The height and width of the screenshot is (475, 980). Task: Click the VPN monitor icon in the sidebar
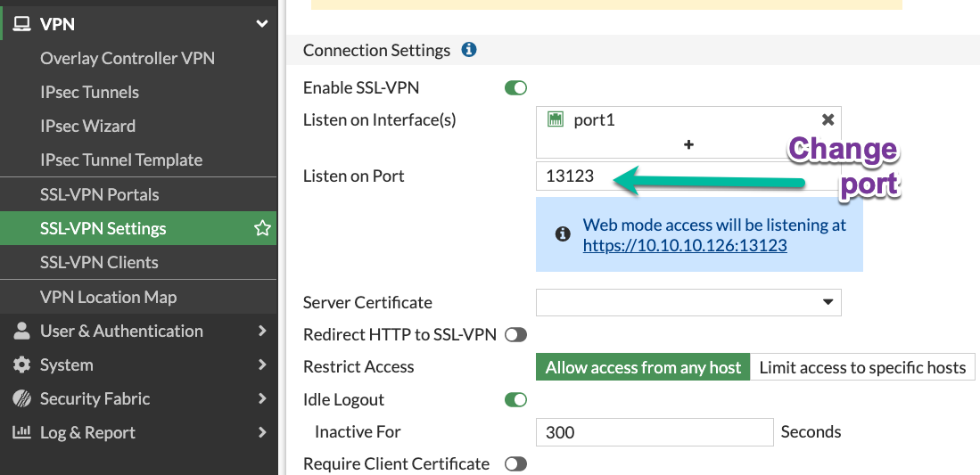tap(21, 24)
